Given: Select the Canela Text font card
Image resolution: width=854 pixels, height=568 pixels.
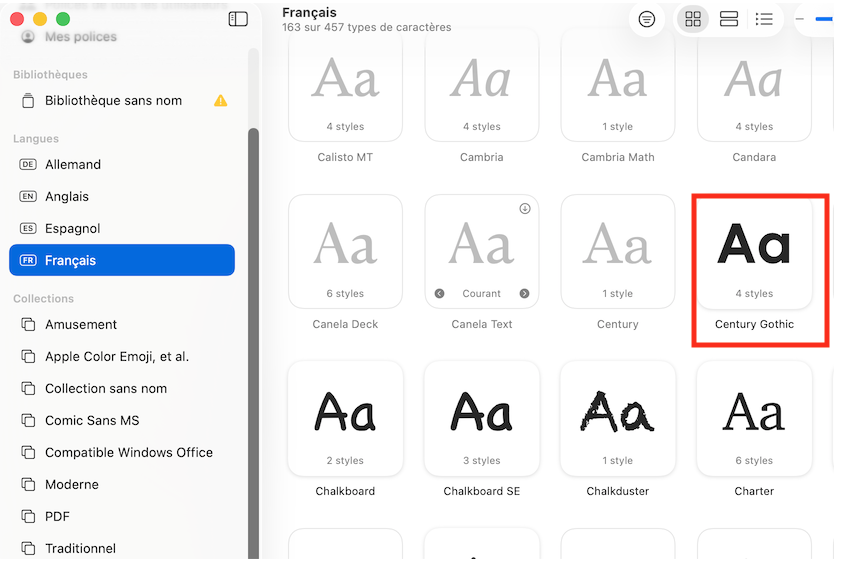Looking at the screenshot, I should (482, 252).
